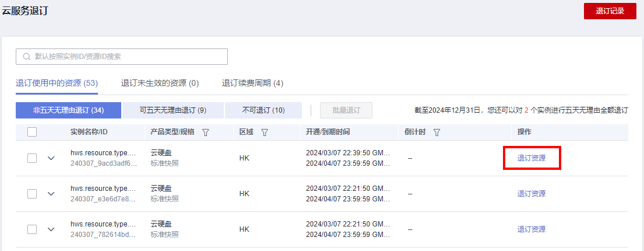Click the search magnifier icon
This screenshot has height=251, width=644.
(26, 57)
